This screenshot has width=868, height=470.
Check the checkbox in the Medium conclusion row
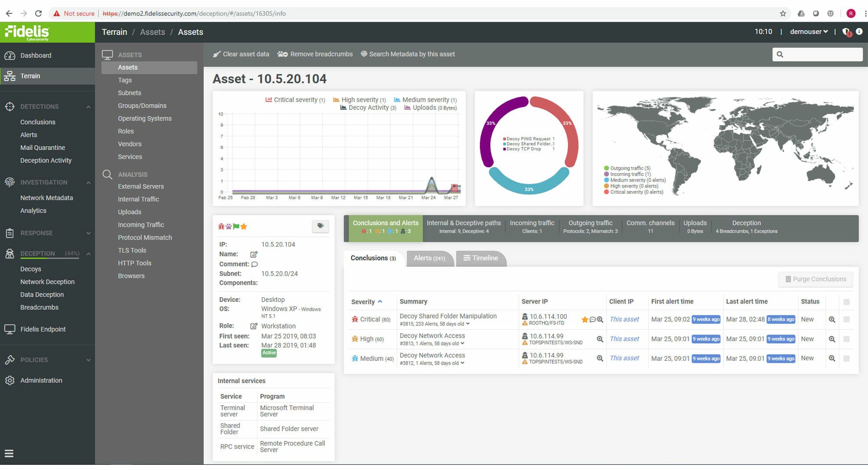pyautogui.click(x=846, y=359)
